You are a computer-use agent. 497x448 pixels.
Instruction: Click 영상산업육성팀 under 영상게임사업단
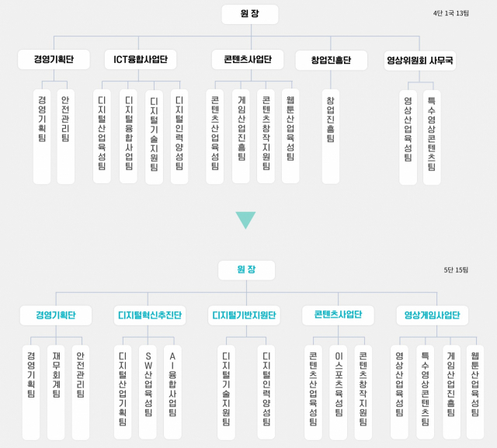coord(399,392)
